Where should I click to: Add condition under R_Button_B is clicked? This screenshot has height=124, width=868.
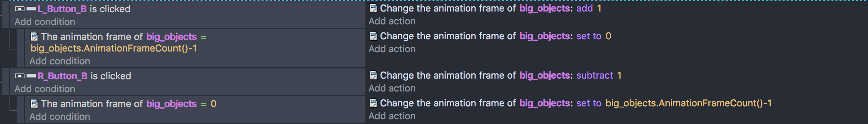45,89
